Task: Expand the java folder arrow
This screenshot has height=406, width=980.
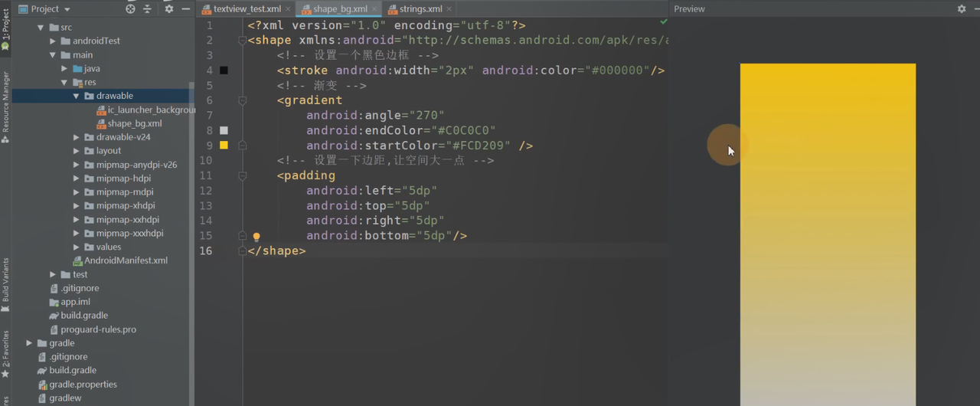Action: tap(64, 68)
